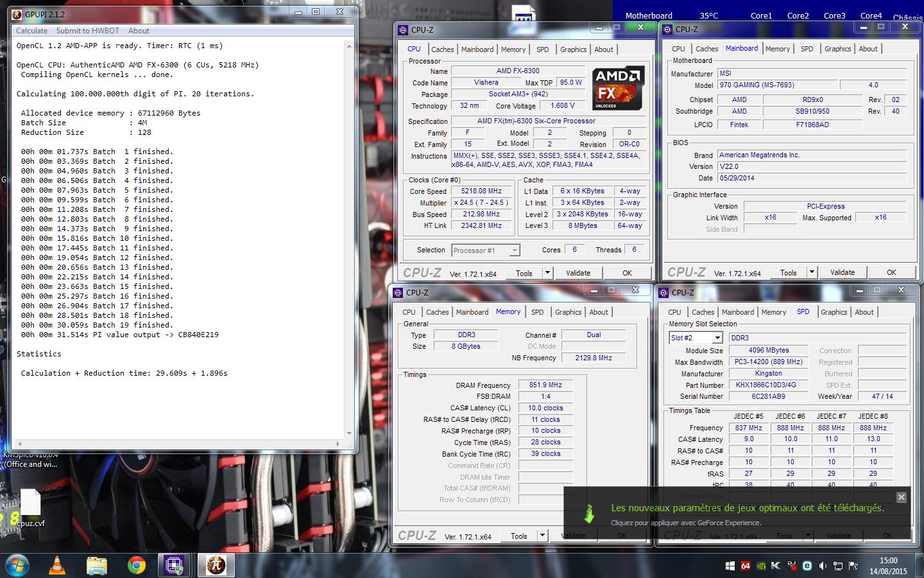This screenshot has width=924, height=578.
Task: Open Google Chrome from the taskbar
Action: [136, 565]
